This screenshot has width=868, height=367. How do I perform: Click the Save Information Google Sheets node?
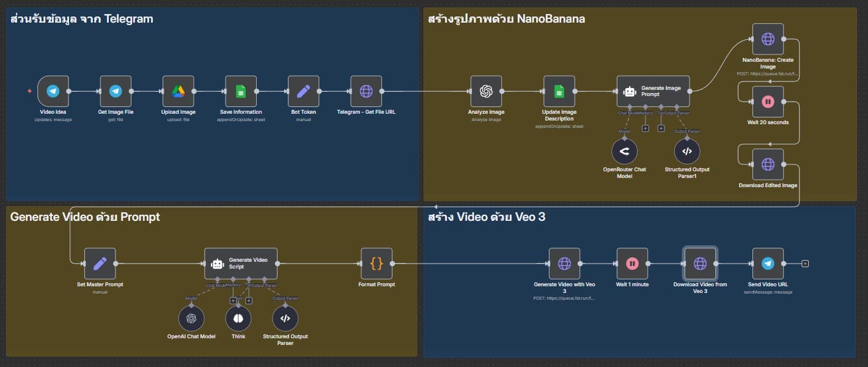(241, 92)
